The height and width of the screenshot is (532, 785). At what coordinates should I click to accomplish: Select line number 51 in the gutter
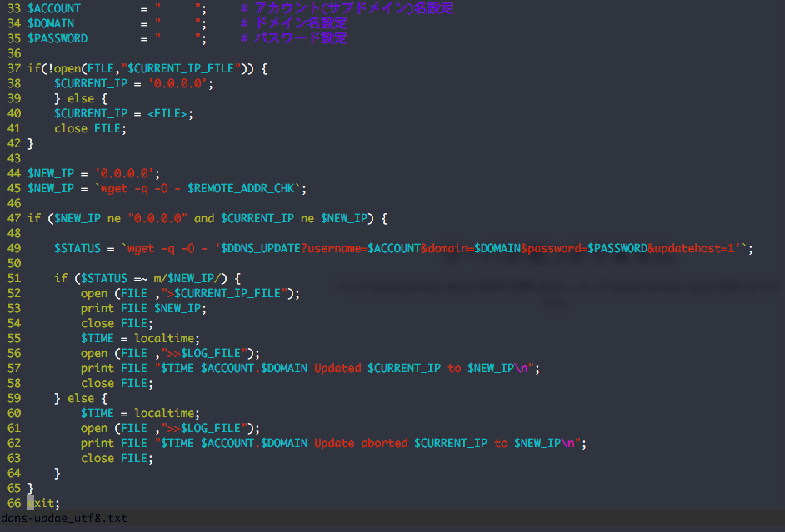pos(13,278)
